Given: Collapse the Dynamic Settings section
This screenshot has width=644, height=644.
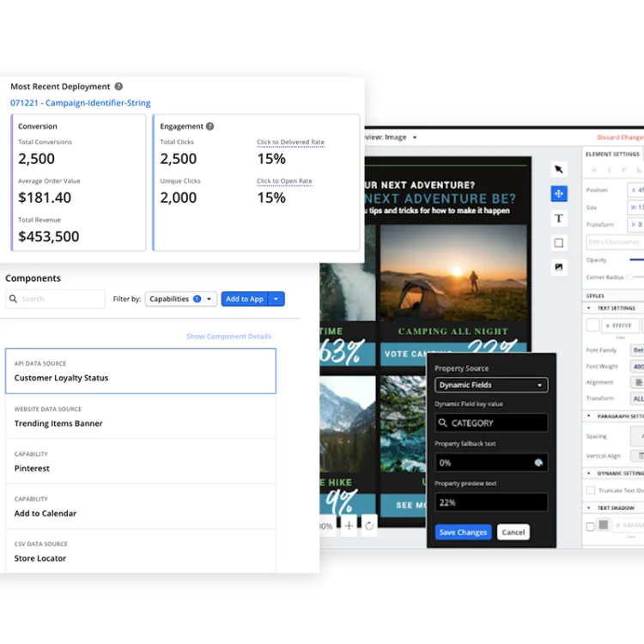Looking at the screenshot, I should coord(588,473).
